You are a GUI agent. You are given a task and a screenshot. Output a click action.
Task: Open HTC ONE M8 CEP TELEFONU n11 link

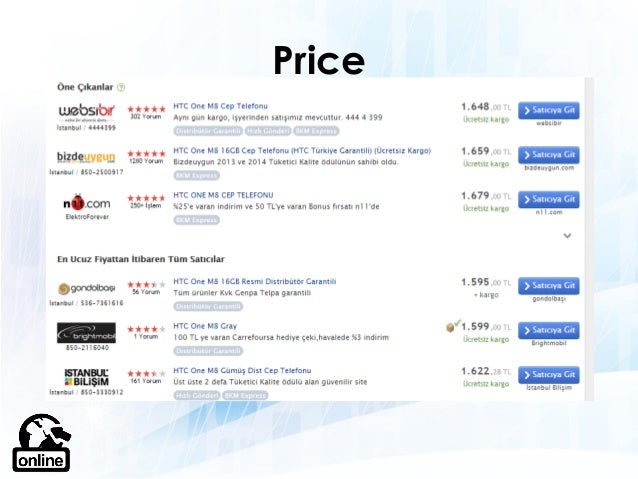point(223,195)
